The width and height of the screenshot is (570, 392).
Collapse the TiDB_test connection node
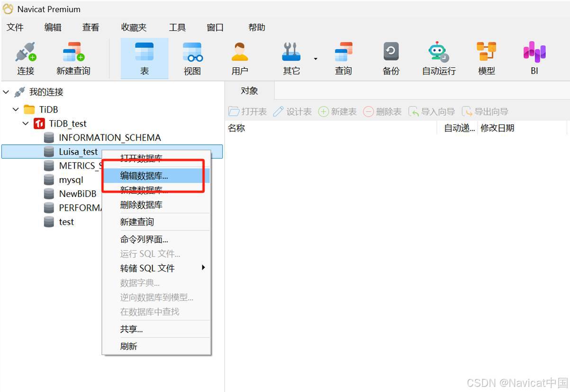[x=26, y=124]
